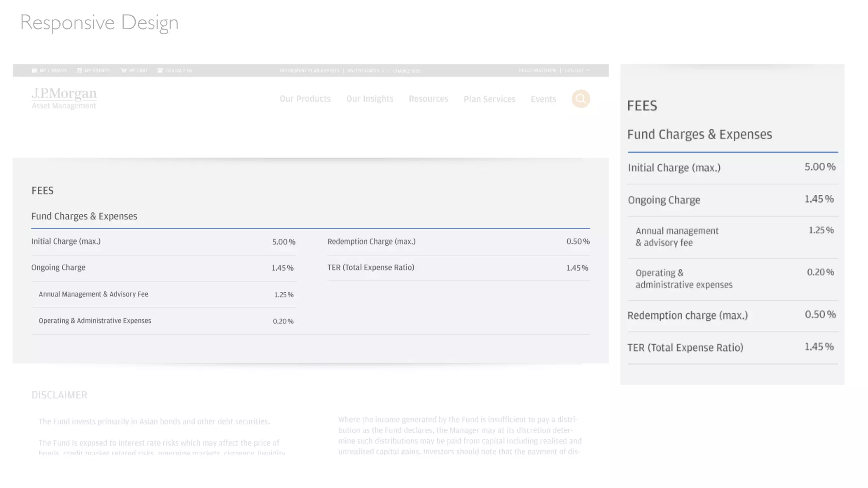Open the Our Products menu
The width and height of the screenshot is (868, 488).
(305, 99)
